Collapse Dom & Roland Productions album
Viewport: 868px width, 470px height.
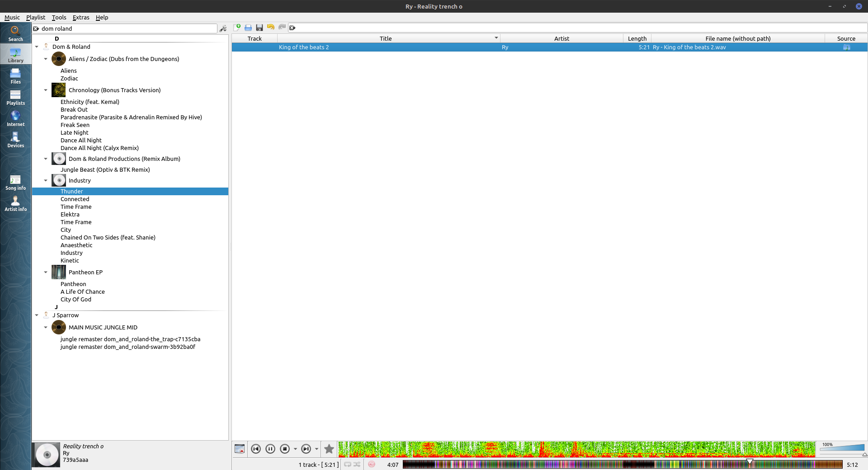coord(46,159)
